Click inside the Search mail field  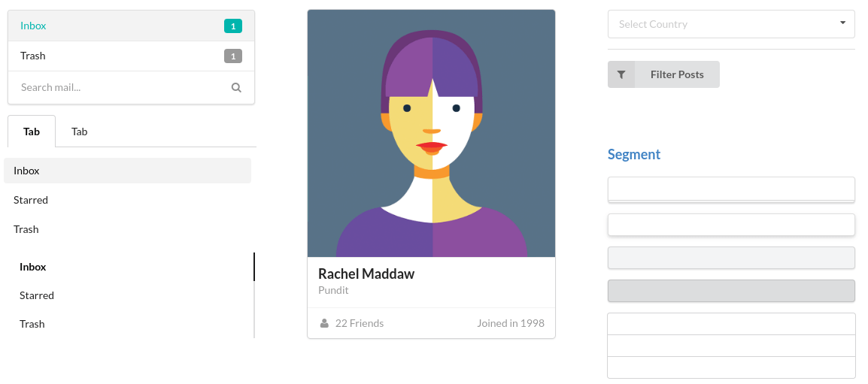coord(120,87)
